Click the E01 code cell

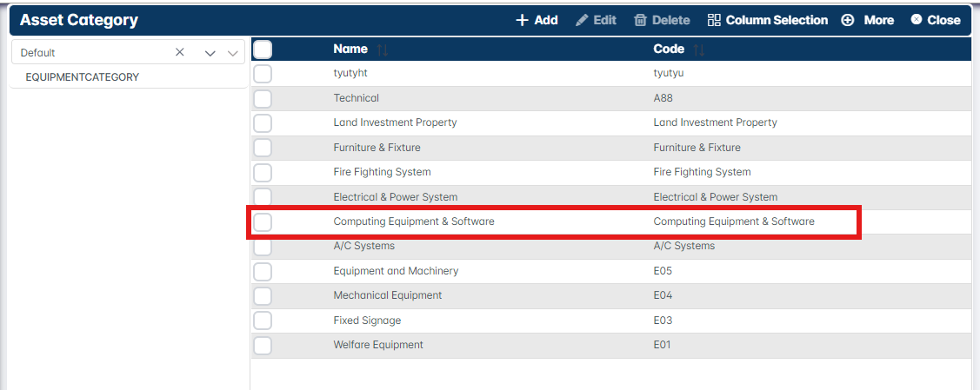(x=662, y=345)
